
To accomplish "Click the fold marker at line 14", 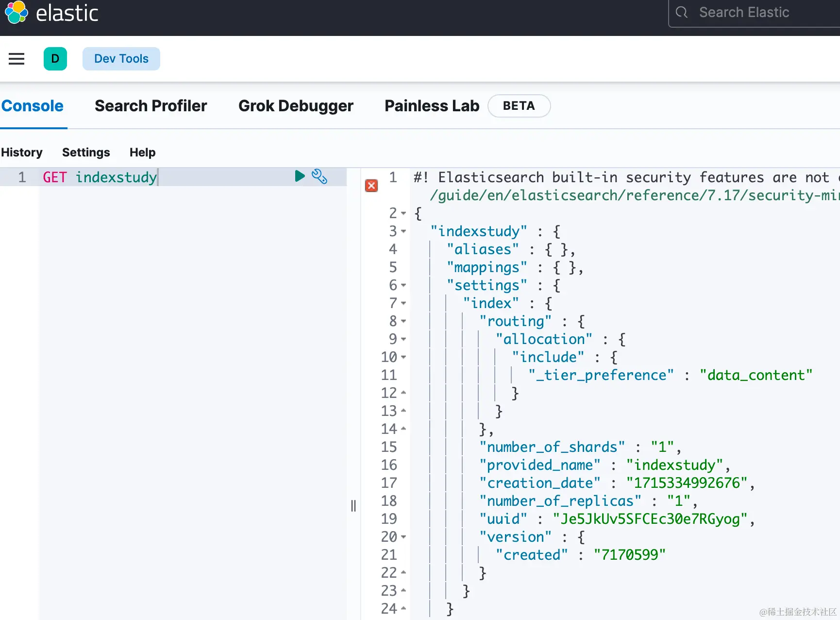I will 403,429.
